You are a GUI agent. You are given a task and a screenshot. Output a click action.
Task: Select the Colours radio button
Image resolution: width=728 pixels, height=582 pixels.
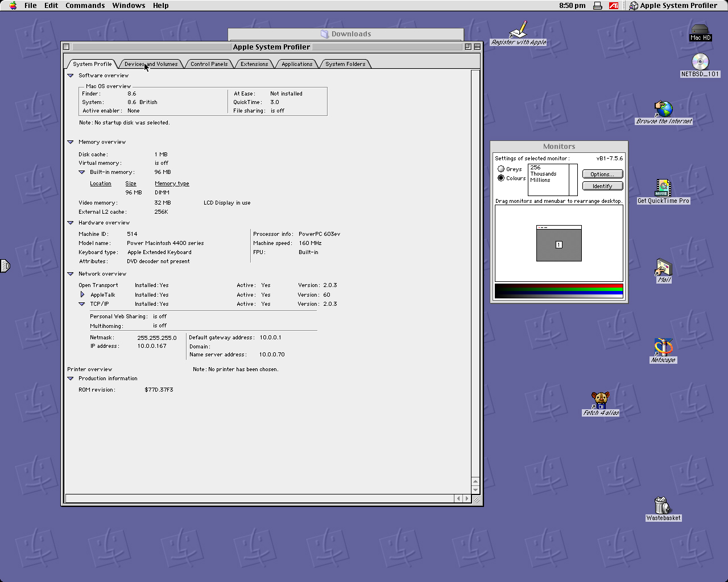[501, 178]
